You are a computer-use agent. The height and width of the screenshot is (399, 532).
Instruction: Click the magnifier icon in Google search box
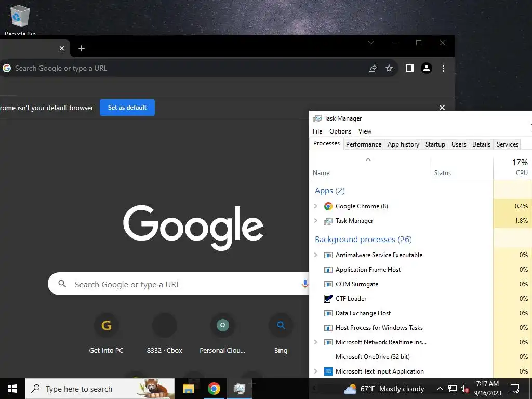(x=62, y=284)
